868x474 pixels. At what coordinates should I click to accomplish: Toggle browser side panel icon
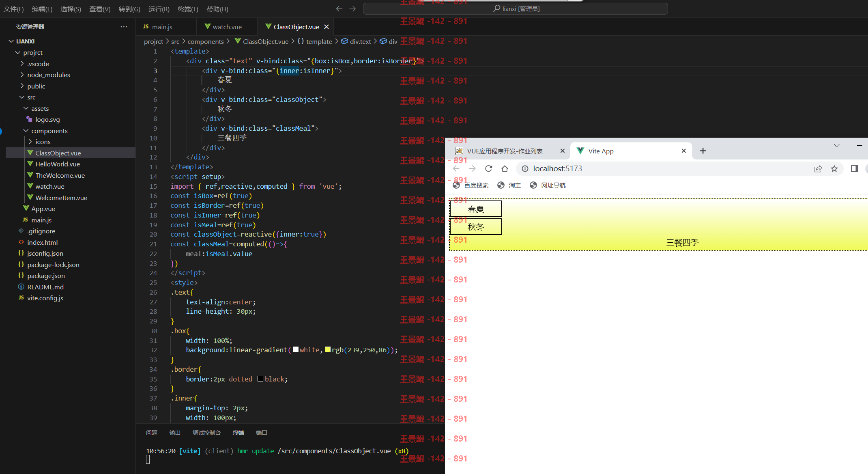pos(855,168)
